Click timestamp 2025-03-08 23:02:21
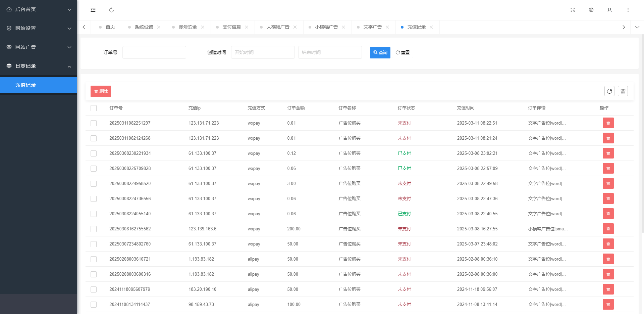The width and height of the screenshot is (644, 314). tap(477, 153)
